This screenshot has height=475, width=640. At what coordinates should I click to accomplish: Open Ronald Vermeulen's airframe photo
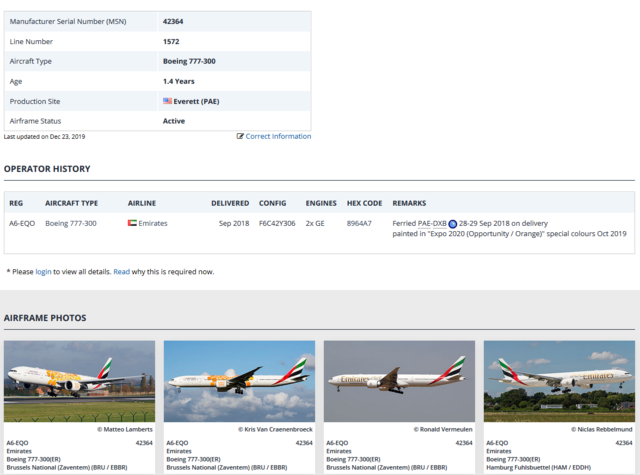pos(399,381)
